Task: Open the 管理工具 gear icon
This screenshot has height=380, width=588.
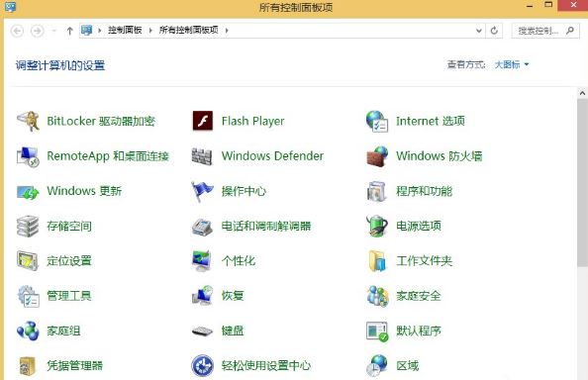Action: (x=28, y=296)
